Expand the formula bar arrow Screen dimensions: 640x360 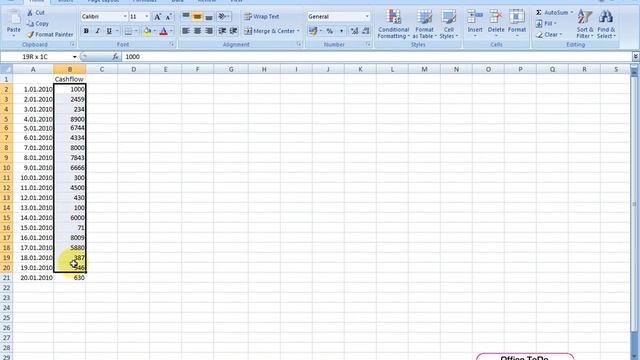tap(636, 57)
